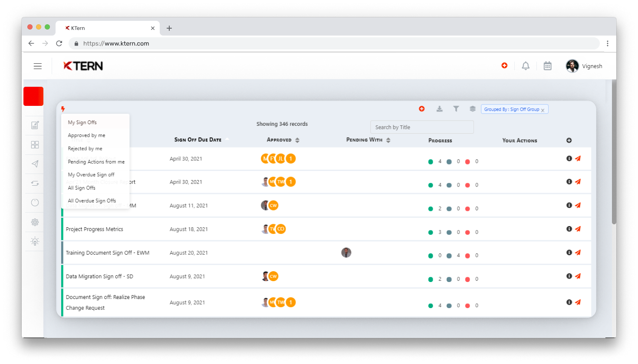Click the sidebar paper plane icon

point(35,164)
